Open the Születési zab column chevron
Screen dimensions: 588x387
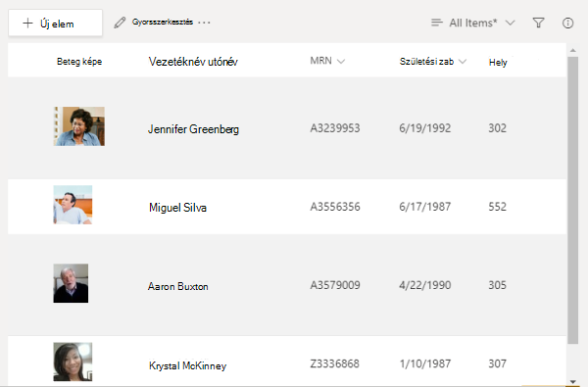pyautogui.click(x=463, y=62)
